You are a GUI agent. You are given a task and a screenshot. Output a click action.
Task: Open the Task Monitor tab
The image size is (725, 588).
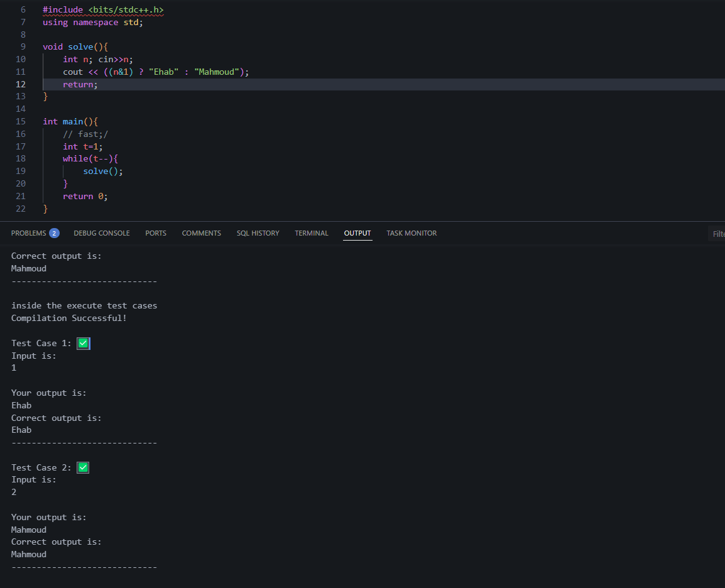[412, 234]
